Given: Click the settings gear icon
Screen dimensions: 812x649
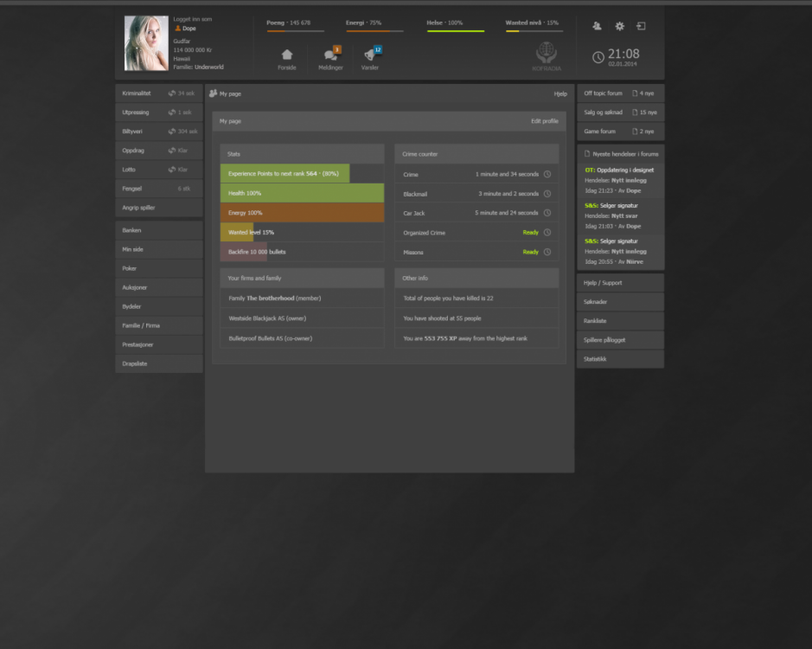Looking at the screenshot, I should 619,27.
